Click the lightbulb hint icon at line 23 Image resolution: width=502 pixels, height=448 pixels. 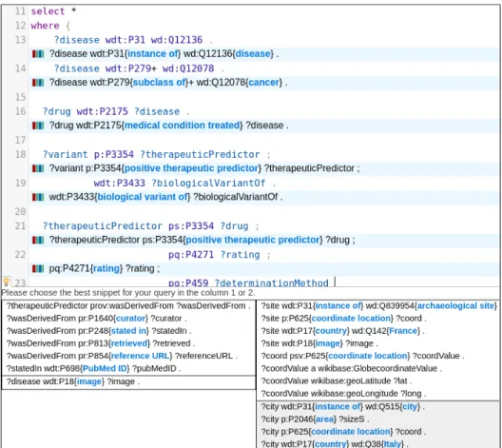coord(6,282)
